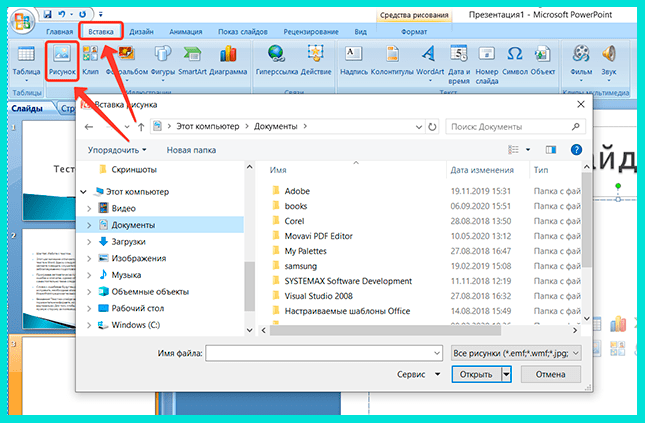
Task: Insert picture with Рисунок icon
Action: tap(62, 60)
